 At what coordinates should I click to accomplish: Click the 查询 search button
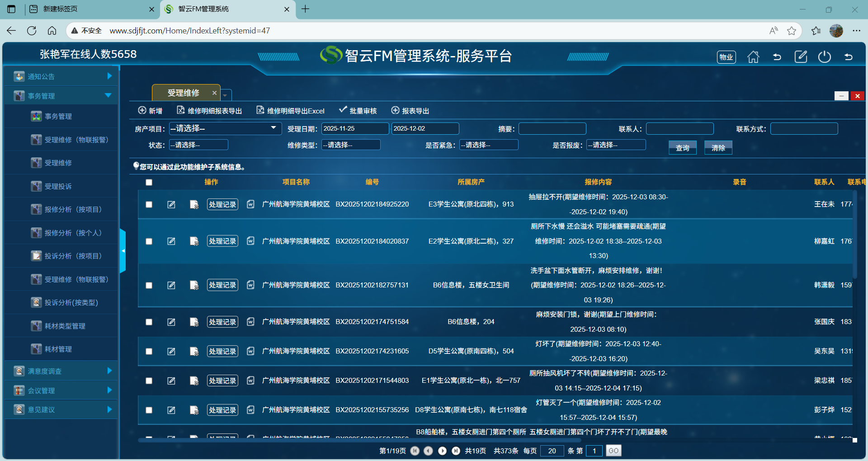pos(683,147)
